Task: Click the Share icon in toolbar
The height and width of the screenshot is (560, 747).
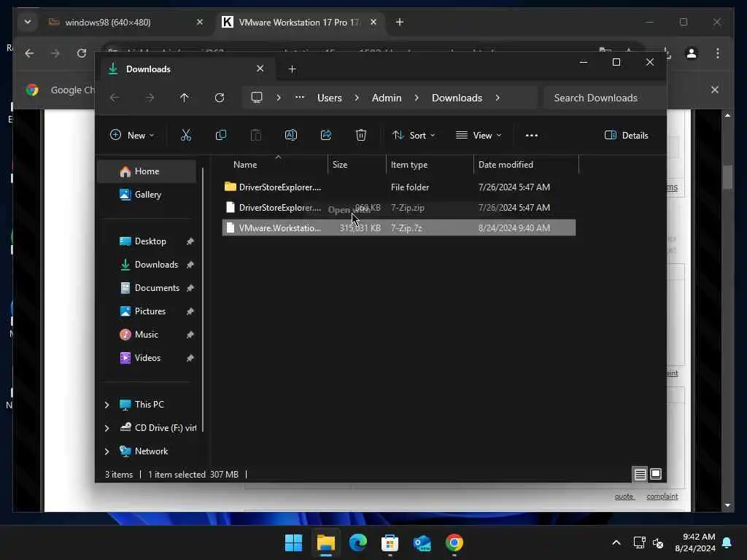Action: [x=326, y=135]
